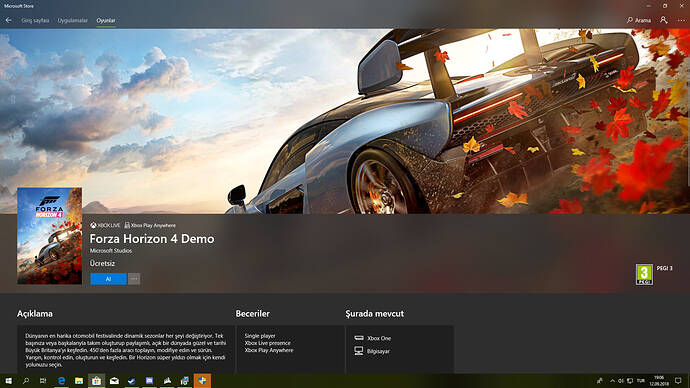
Task: Launch Microsoft Edge from the taskbar
Action: (61, 381)
